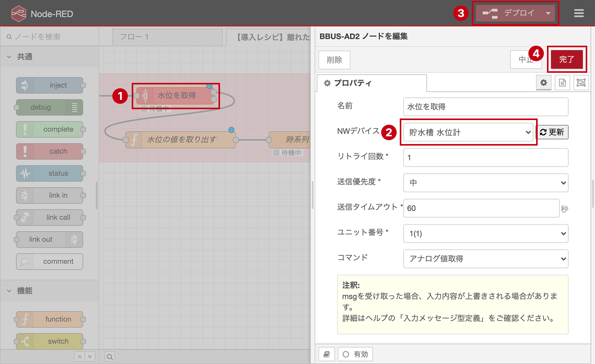The image size is (595, 364).
Task: Switch to the 【導入レシピ】 flow tab
Action: point(268,37)
